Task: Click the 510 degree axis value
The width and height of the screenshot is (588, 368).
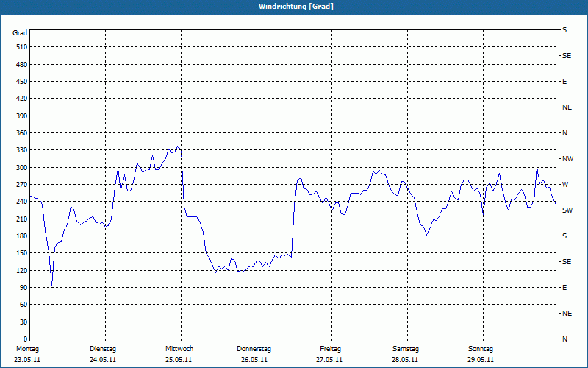Action: coord(21,47)
